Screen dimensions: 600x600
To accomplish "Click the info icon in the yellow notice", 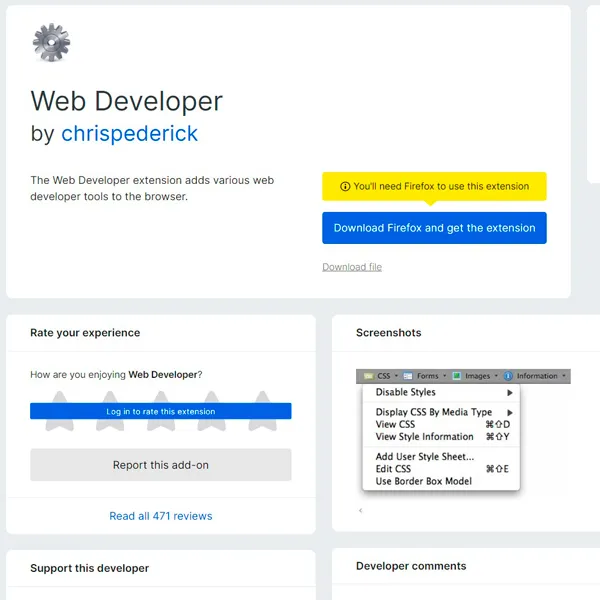I will click(345, 186).
